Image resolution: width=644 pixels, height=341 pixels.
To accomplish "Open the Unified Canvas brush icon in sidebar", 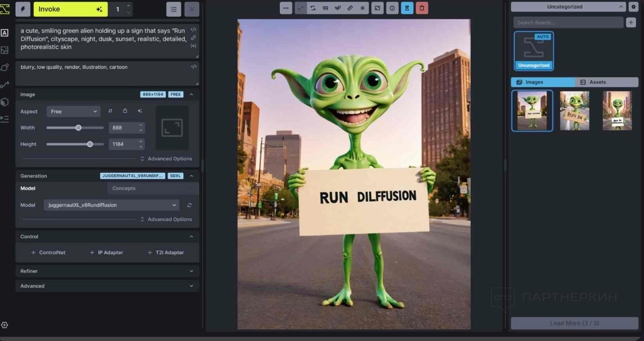I will coord(5,67).
